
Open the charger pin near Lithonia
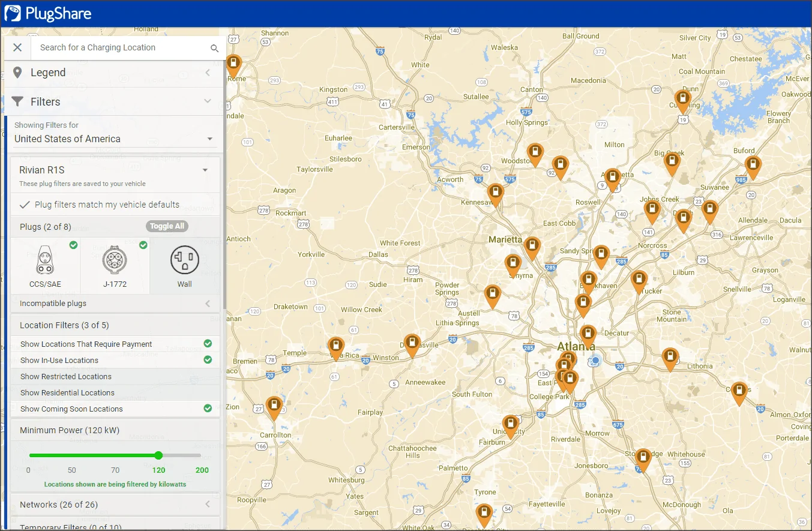670,359
